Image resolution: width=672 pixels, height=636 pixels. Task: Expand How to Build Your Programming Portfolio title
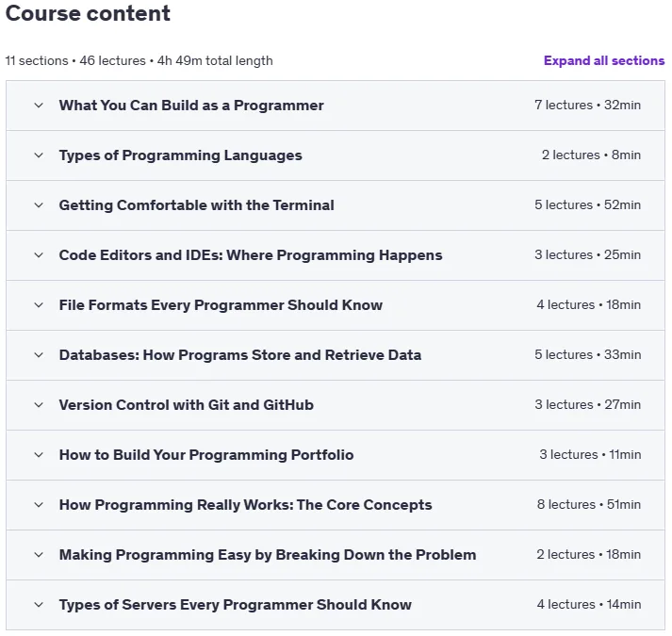coord(206,455)
